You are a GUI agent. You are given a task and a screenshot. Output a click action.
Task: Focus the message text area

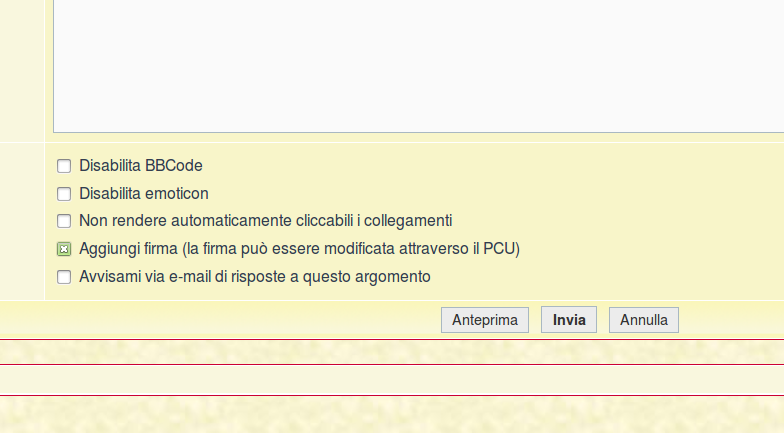point(400,60)
